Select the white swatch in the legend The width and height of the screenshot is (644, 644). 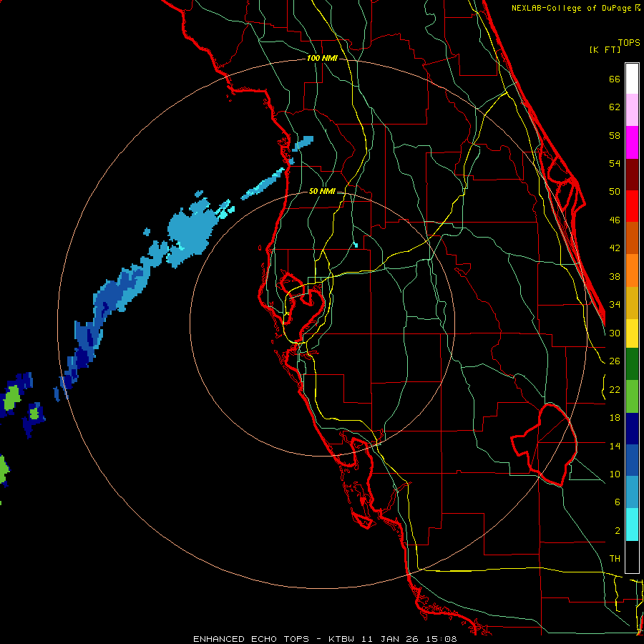click(632, 79)
